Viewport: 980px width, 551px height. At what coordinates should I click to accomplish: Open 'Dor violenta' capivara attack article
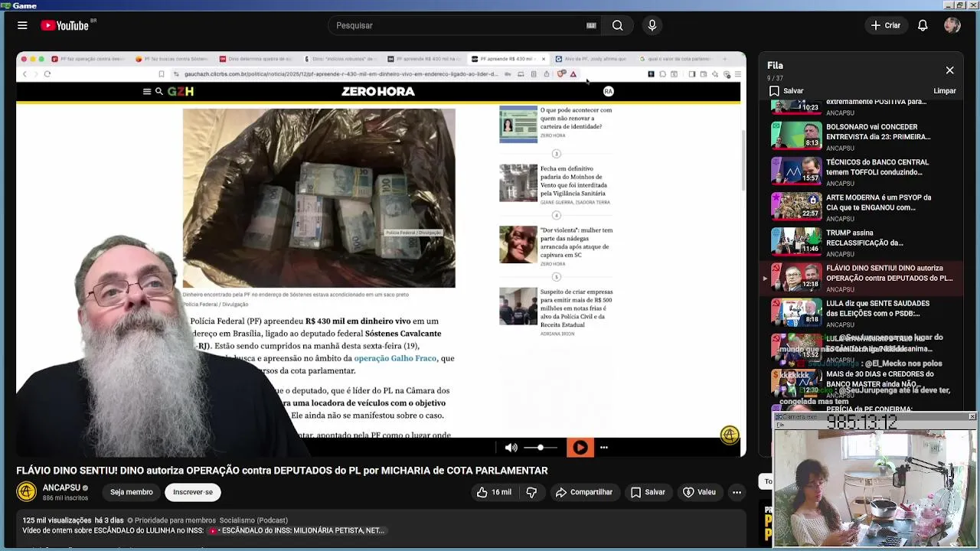click(556, 246)
